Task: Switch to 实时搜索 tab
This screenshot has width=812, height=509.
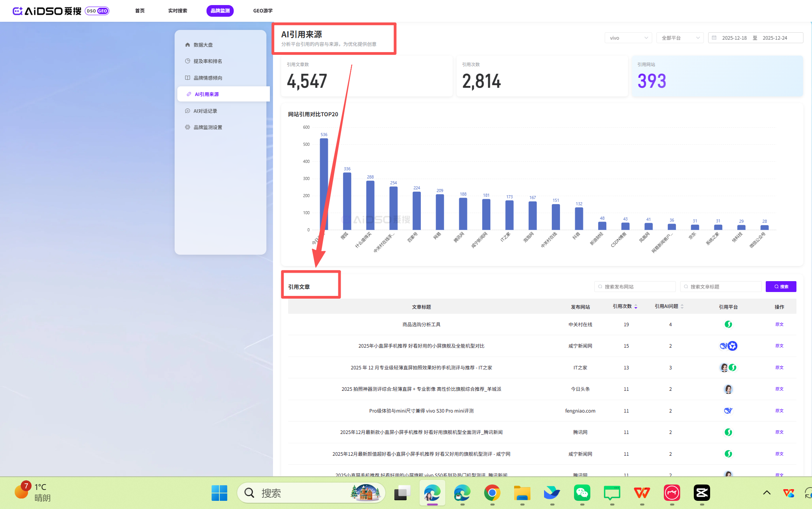Action: (177, 11)
